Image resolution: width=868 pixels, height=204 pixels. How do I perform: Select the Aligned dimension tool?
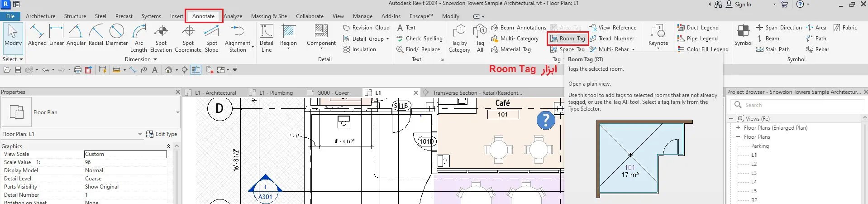point(37,35)
